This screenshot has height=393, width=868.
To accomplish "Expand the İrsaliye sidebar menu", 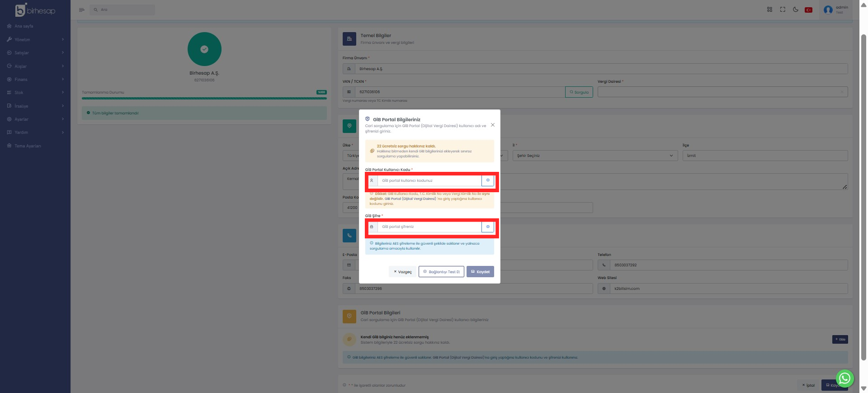I will [35, 106].
